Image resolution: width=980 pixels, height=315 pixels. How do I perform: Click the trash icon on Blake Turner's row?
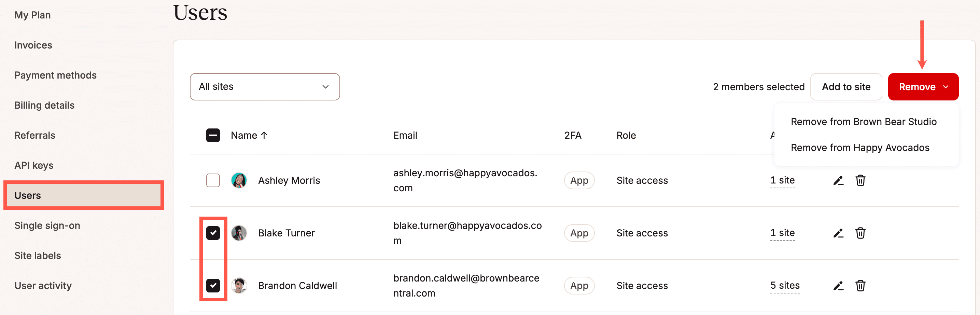tap(861, 233)
